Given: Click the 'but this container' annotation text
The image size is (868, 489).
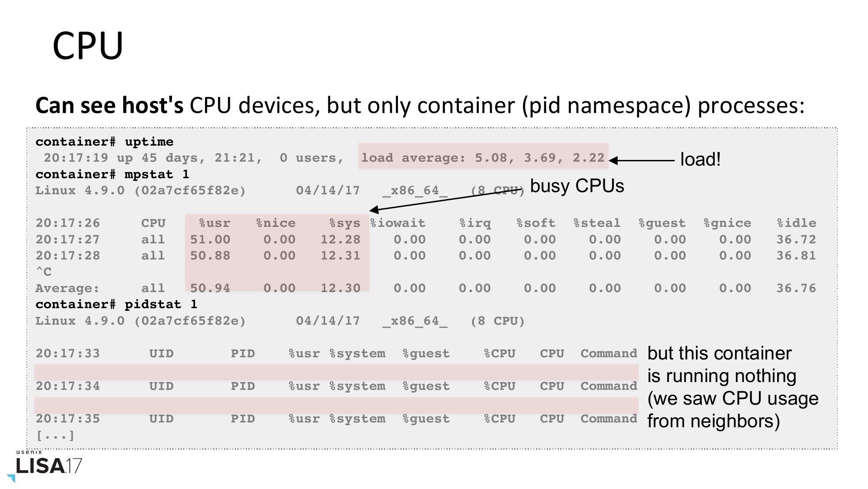Looking at the screenshot, I should 719,353.
